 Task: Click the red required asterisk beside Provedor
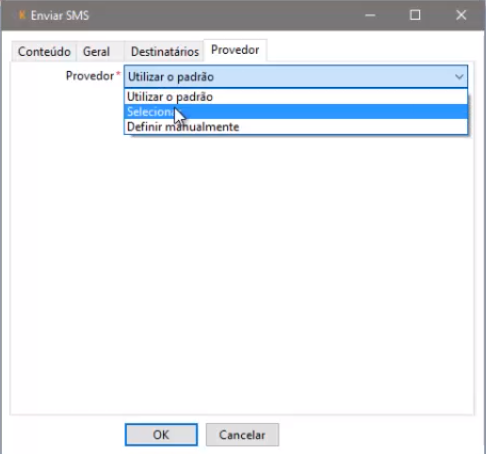tap(118, 73)
